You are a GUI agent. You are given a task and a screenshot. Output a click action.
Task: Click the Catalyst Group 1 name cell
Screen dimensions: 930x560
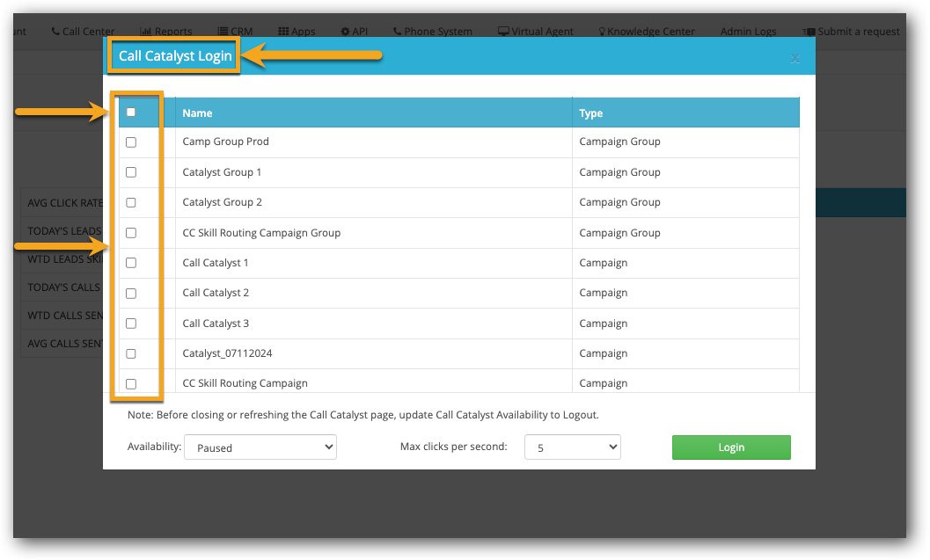click(374, 172)
